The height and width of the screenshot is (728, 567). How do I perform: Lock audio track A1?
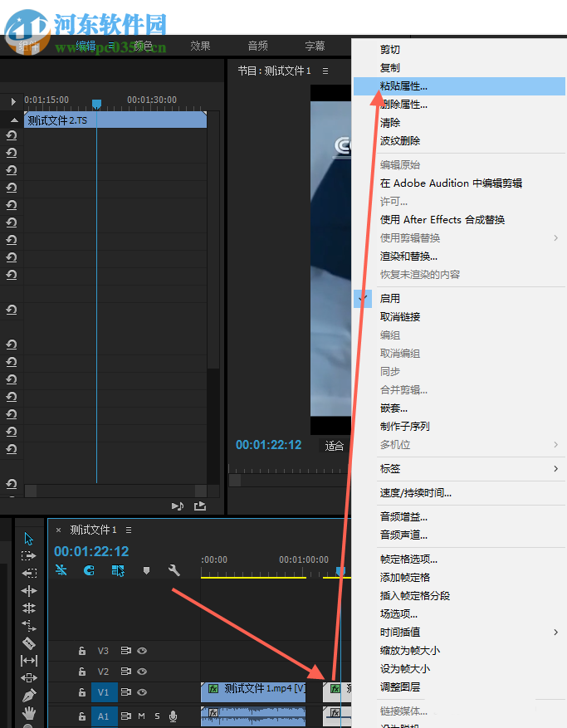tap(82, 716)
